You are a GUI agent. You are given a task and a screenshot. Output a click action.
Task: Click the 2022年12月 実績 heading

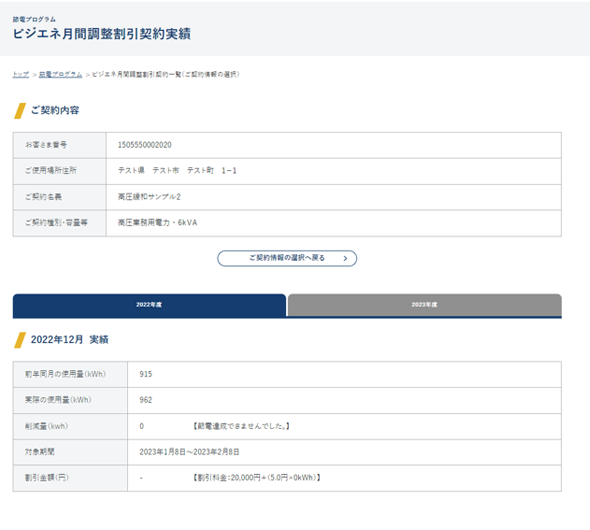tap(70, 340)
